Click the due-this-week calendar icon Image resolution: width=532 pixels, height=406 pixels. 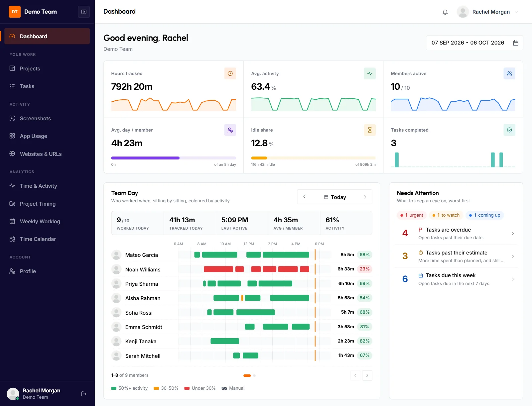pos(421,275)
